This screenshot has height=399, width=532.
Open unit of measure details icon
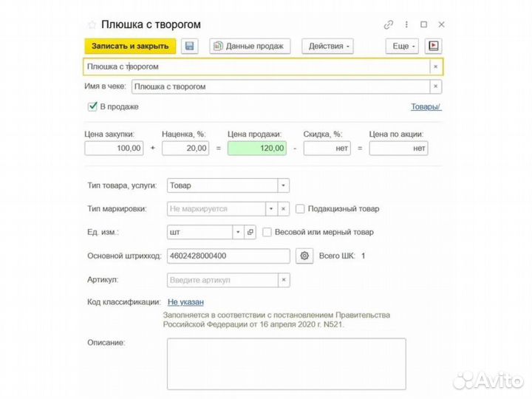click(250, 232)
